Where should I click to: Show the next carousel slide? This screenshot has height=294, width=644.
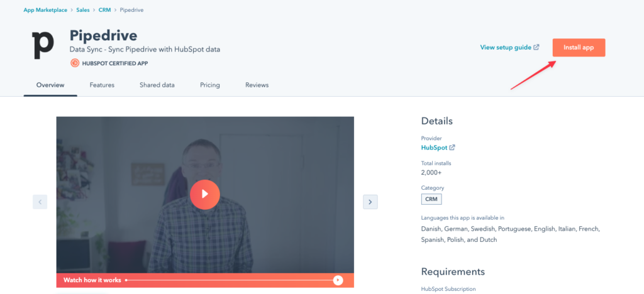(370, 202)
